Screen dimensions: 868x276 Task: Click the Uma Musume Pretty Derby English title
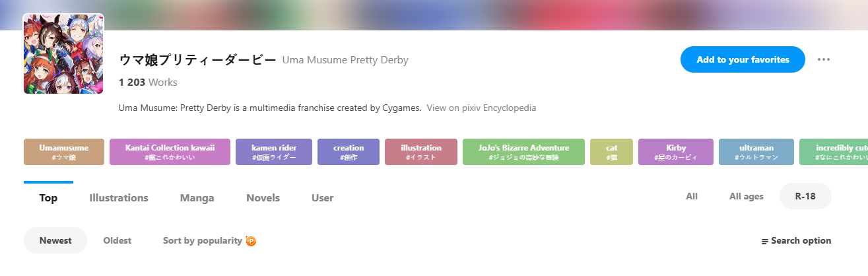[x=345, y=60]
